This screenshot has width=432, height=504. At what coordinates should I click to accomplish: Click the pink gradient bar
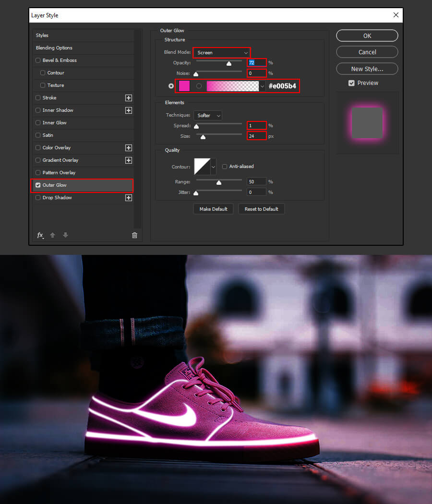[x=233, y=86]
